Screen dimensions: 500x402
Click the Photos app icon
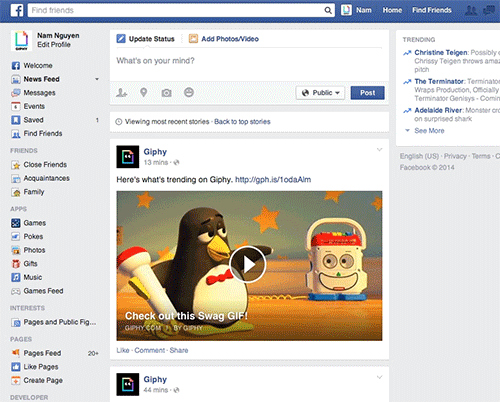point(16,250)
